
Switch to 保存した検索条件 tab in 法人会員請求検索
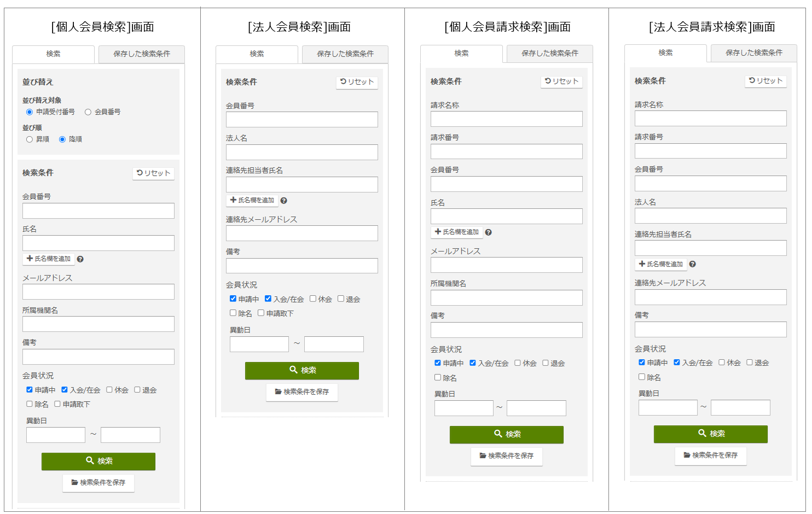pos(753,53)
